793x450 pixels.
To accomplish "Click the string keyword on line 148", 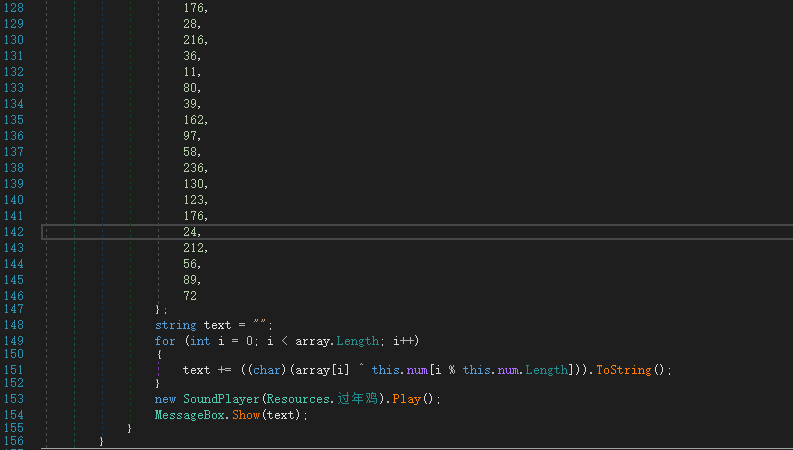I will pyautogui.click(x=175, y=325).
